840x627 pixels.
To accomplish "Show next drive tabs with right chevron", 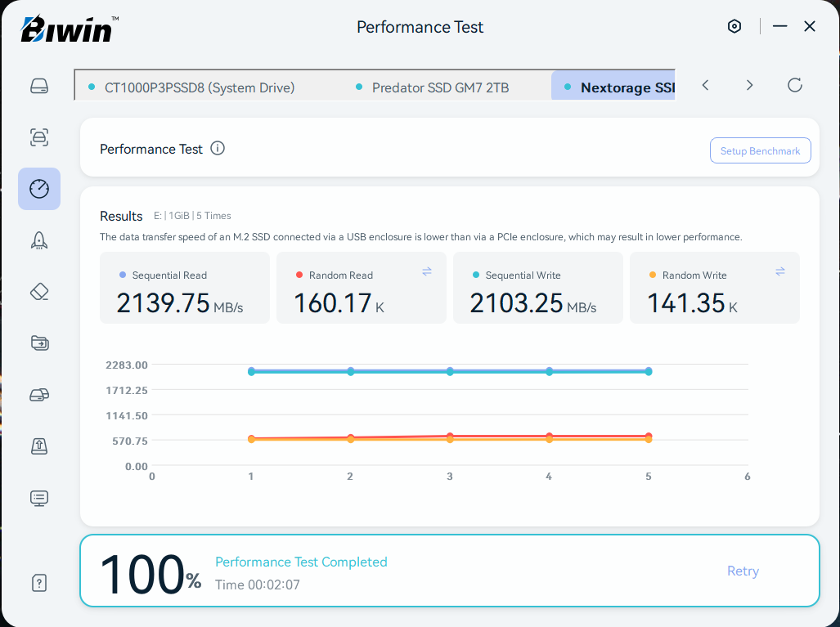I will pos(749,85).
